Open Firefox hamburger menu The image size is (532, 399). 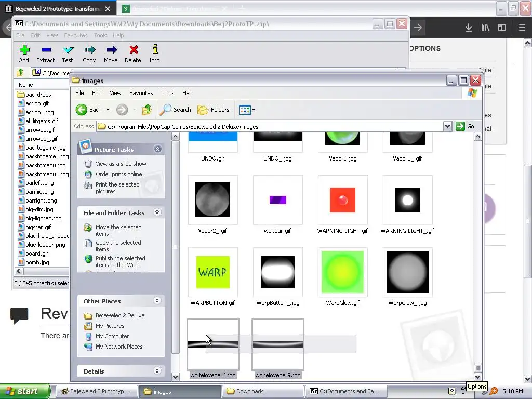522,28
